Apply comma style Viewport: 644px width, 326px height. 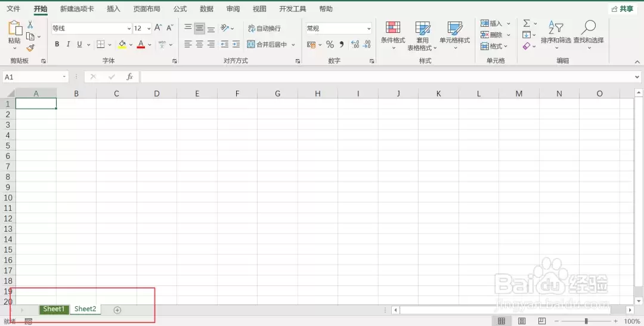coord(341,44)
